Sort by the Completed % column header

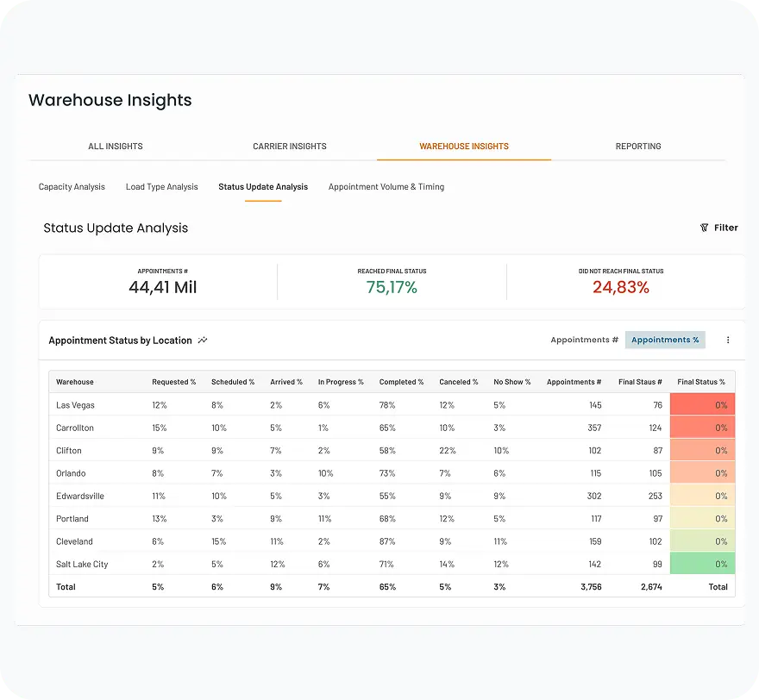click(401, 382)
